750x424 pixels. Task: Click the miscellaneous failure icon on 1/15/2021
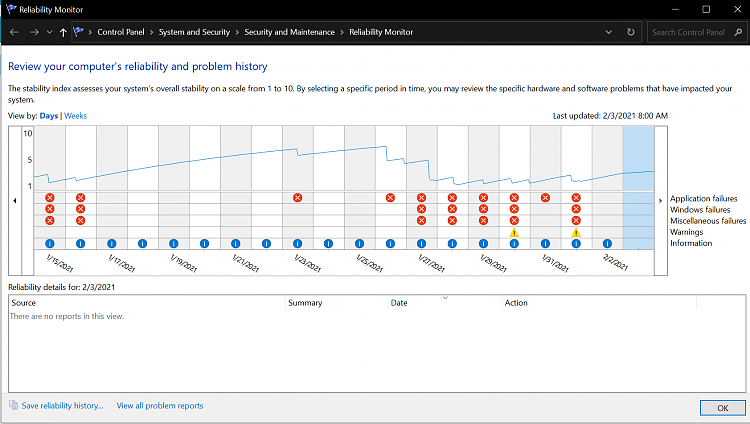(49, 220)
